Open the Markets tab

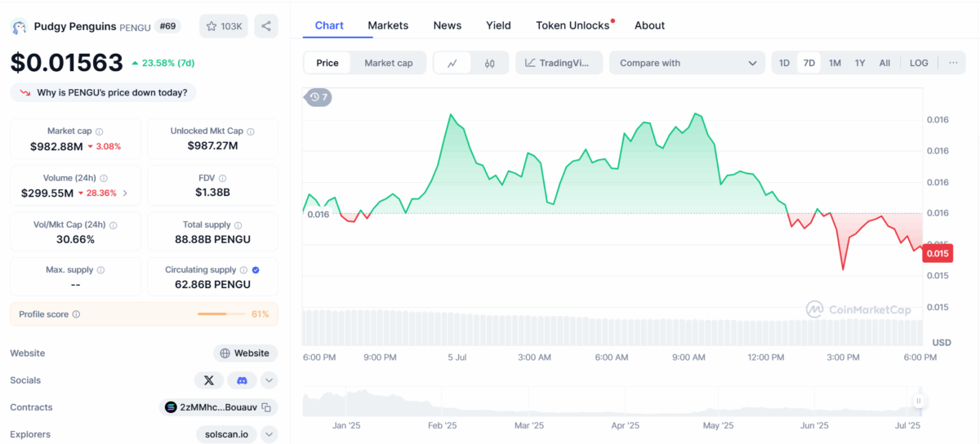click(x=388, y=25)
